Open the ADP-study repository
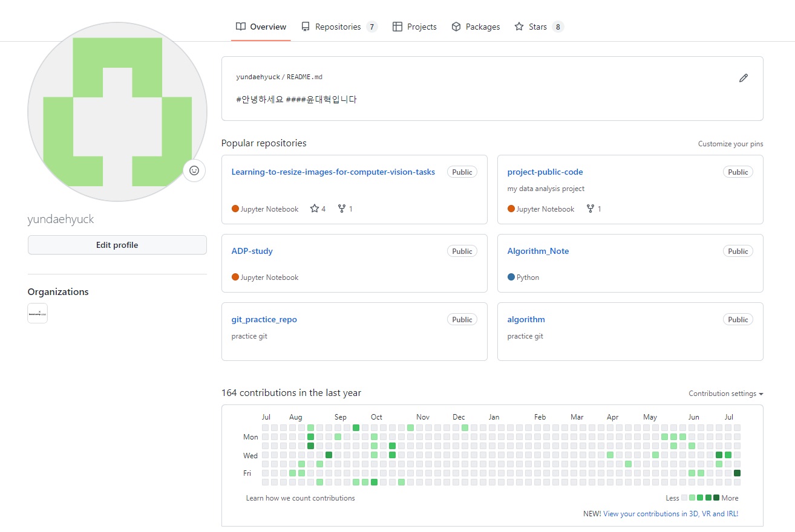 pos(252,251)
